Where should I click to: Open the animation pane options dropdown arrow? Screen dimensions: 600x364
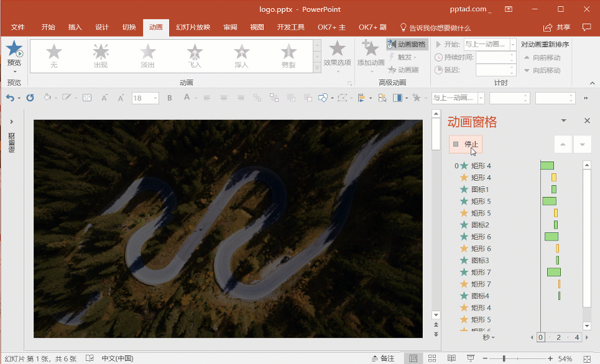(x=563, y=121)
